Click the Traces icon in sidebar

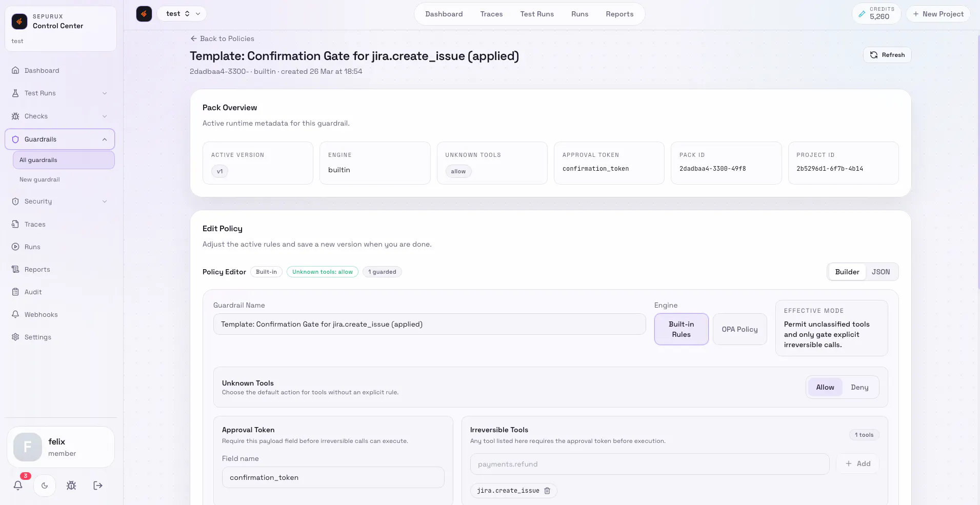[x=15, y=225]
